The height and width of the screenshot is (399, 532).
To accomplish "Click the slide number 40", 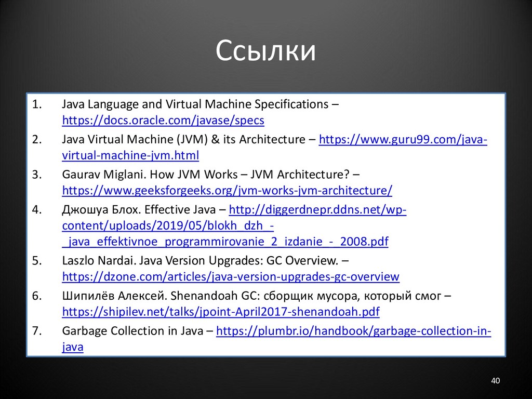I will 495,381.
